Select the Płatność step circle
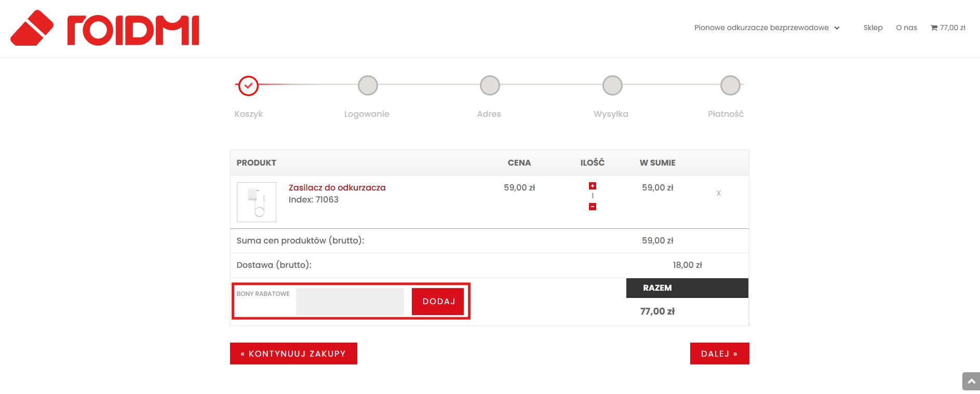The height and width of the screenshot is (394, 980). coord(730,86)
